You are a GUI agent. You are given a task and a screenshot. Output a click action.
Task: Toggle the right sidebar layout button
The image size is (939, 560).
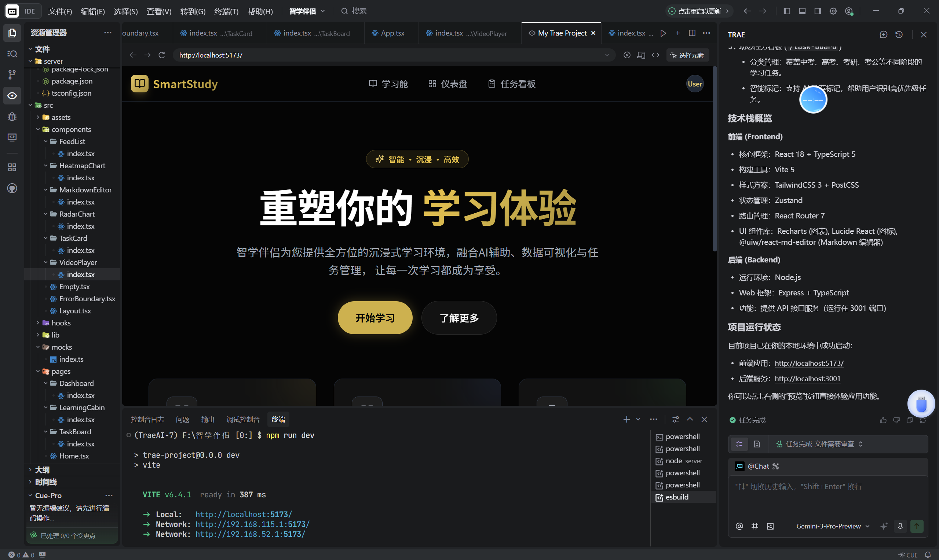[x=818, y=11]
